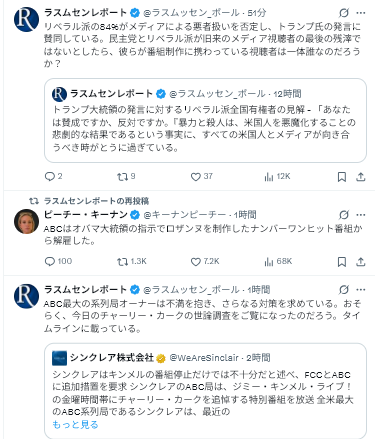Image resolution: width=375 pixels, height=439 pixels.
Task: Open more options on ピーチー・キーナン post
Action: pos(361,215)
